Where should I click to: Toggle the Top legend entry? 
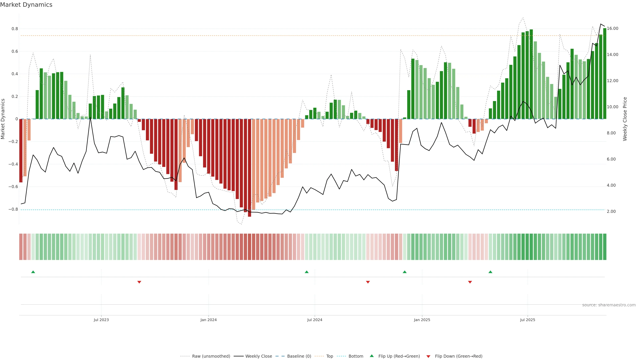pyautogui.click(x=330, y=356)
